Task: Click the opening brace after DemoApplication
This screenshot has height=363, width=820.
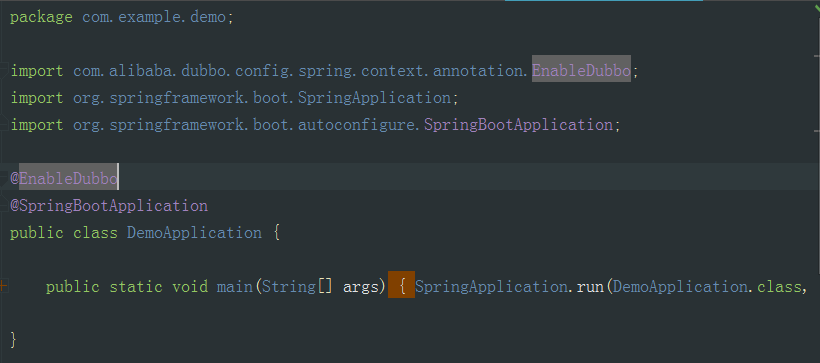Action: pyautogui.click(x=277, y=233)
